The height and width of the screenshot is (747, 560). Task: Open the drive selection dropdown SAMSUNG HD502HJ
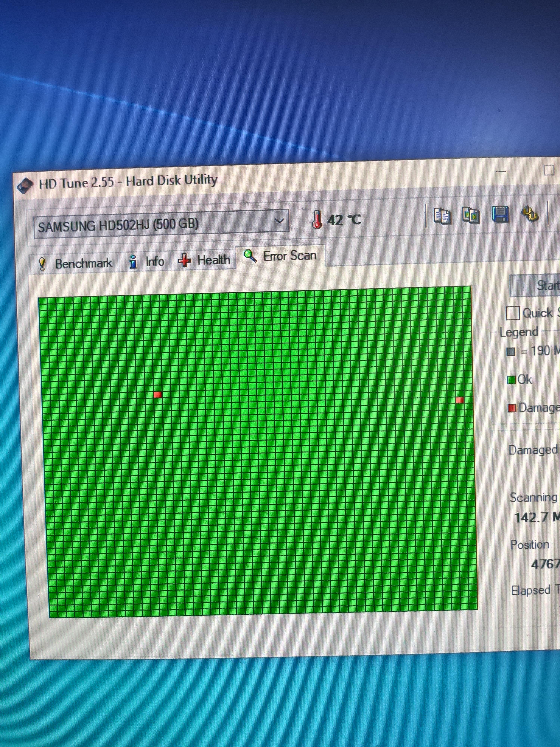click(x=161, y=224)
